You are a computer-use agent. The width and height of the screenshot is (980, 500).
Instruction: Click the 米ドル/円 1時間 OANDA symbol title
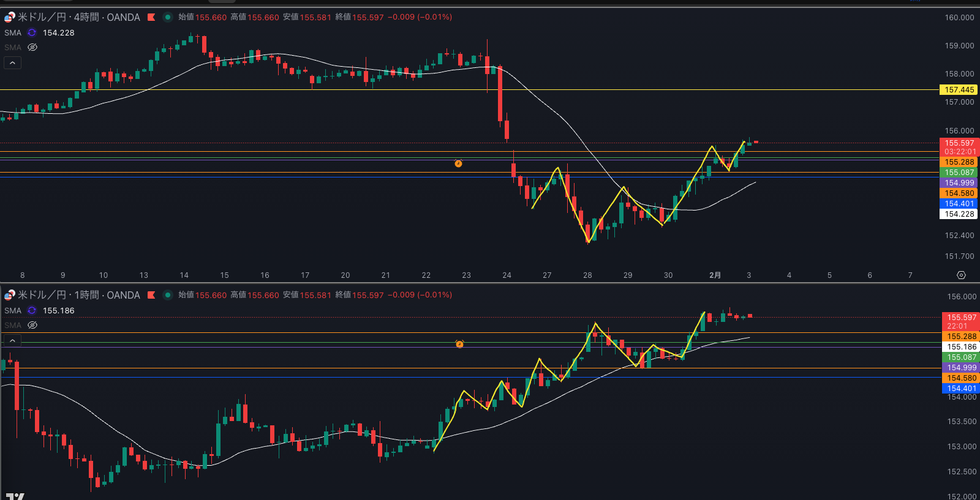[78, 295]
